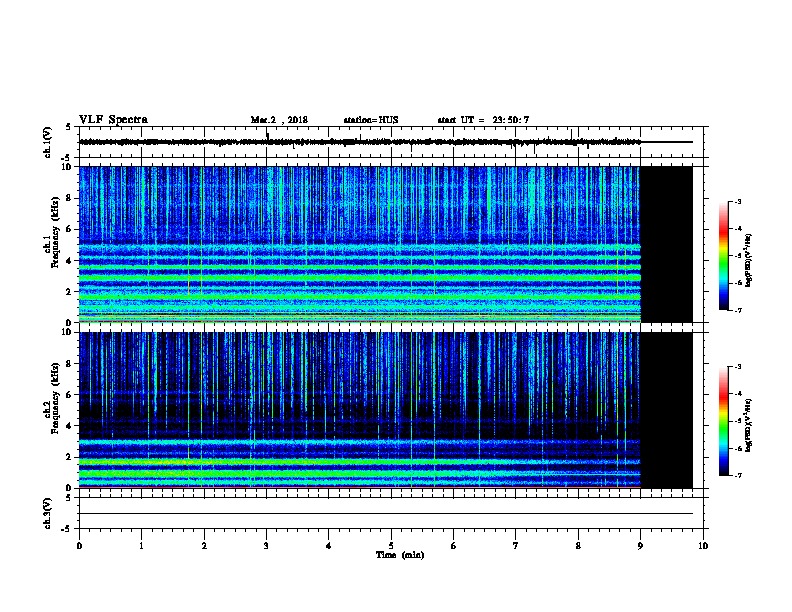Click the "start UT = 23:50:7" text
Viewport: 792px width, 612px height.
click(x=483, y=120)
